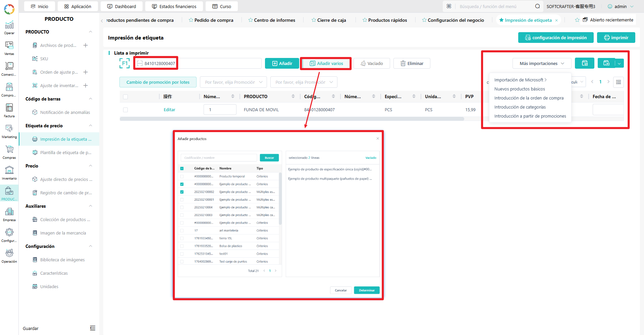Click the imprimir button
Viewport: 644px width, 335px height.
[x=616, y=38]
